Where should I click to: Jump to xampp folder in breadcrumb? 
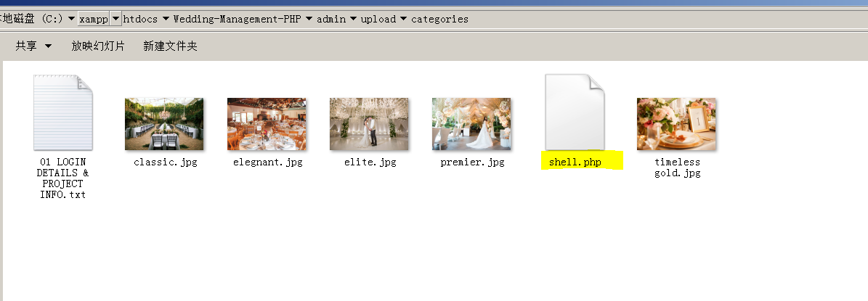[x=94, y=19]
